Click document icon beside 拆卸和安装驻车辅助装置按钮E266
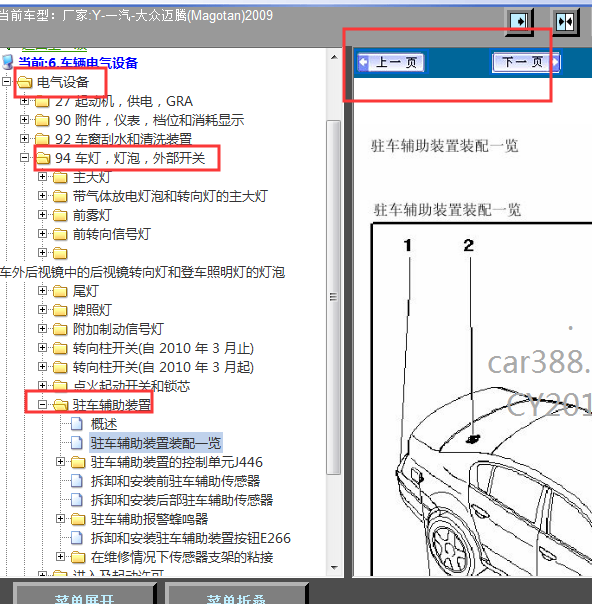Viewport: 592px width, 604px height. (77, 538)
